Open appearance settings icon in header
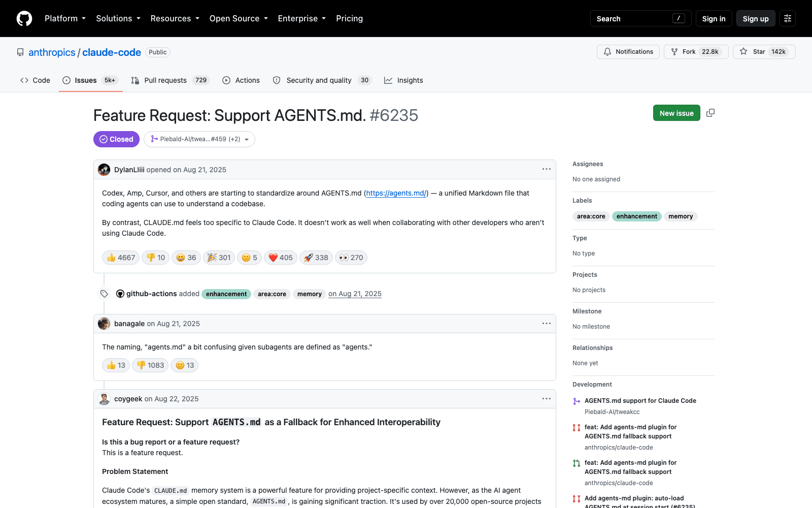This screenshot has width=812, height=508. point(788,18)
